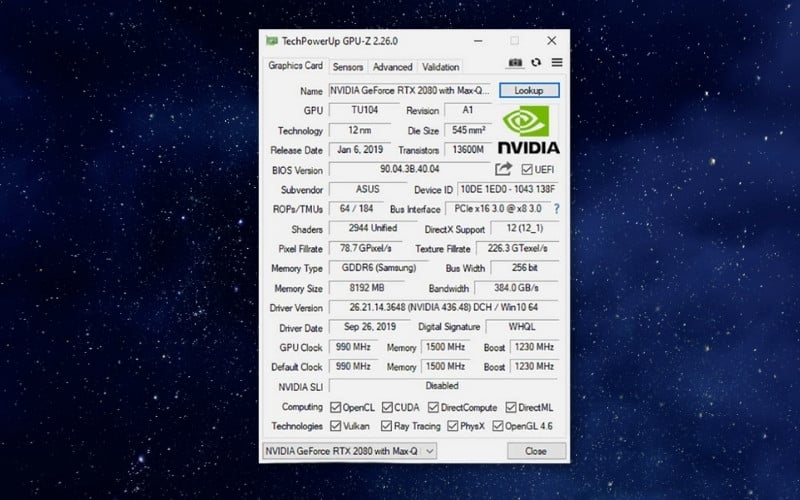Select the Graphics Card tab
800x500 pixels.
pos(295,66)
